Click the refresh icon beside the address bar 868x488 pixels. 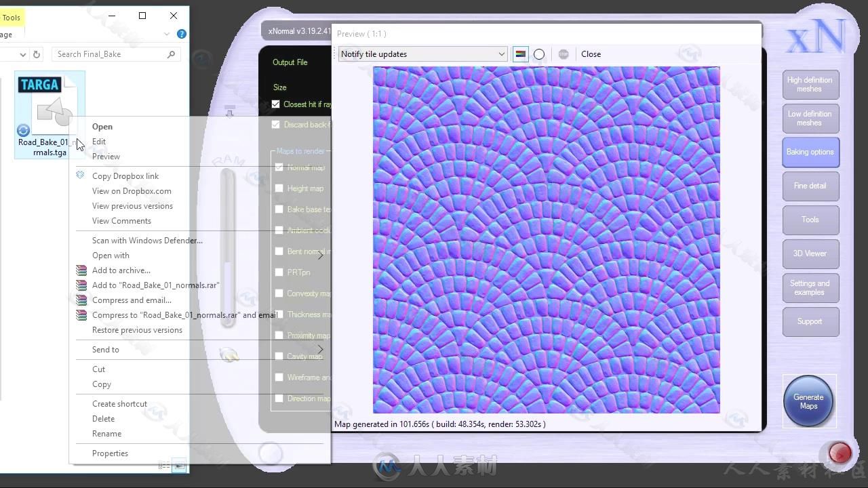coord(37,54)
